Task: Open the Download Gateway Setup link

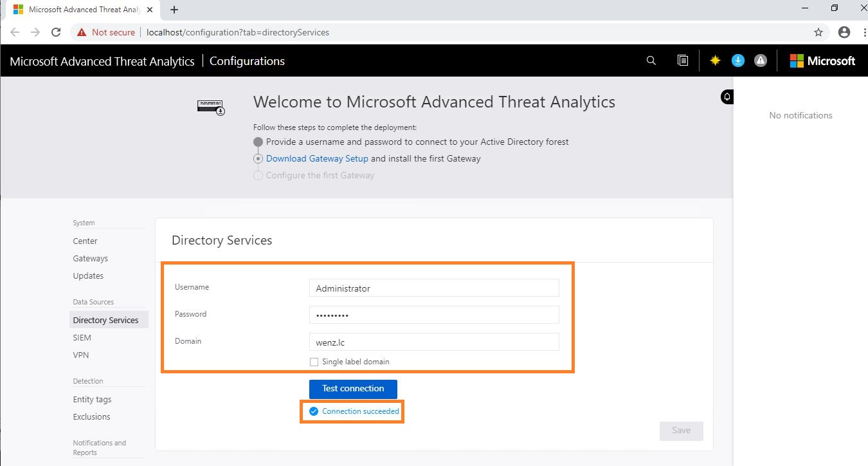Action: (x=317, y=158)
